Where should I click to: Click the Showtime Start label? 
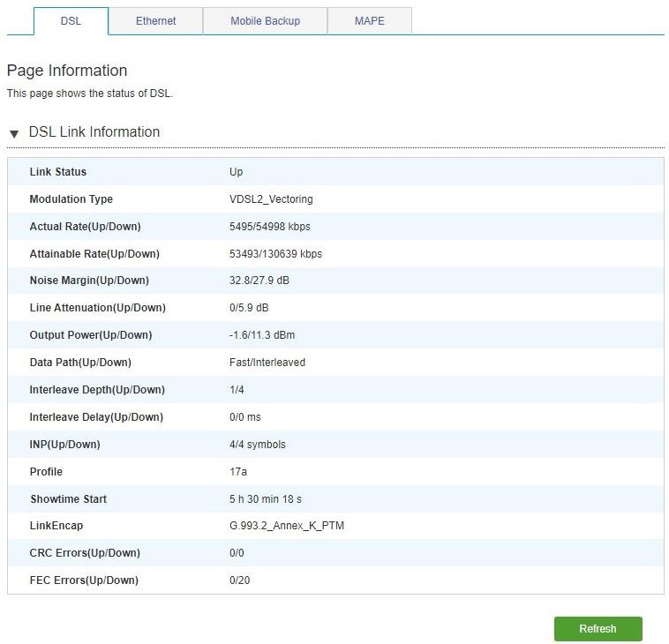(x=68, y=499)
